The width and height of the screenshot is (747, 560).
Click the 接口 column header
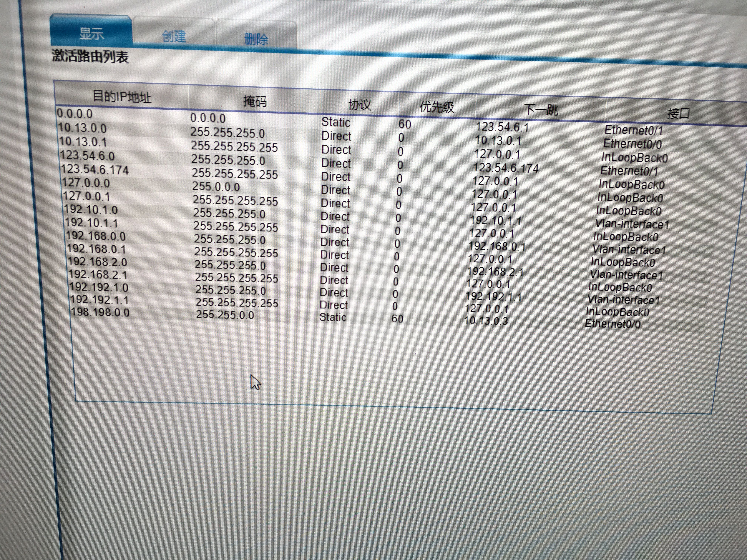(x=678, y=113)
